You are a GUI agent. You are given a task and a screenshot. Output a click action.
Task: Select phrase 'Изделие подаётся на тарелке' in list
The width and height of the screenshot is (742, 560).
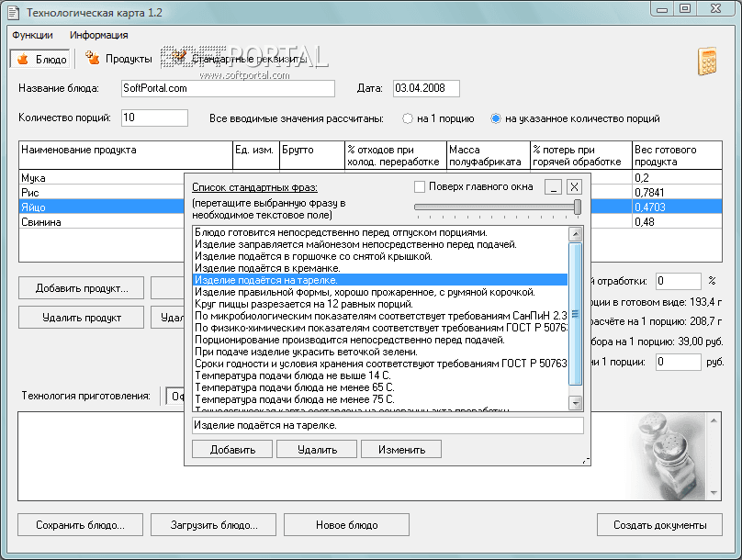tap(380, 280)
